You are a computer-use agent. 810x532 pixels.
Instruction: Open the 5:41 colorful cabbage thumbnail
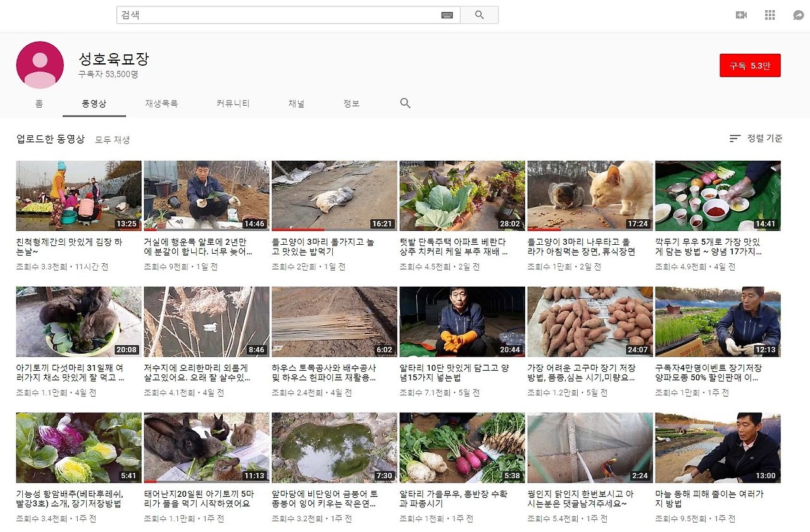79,448
